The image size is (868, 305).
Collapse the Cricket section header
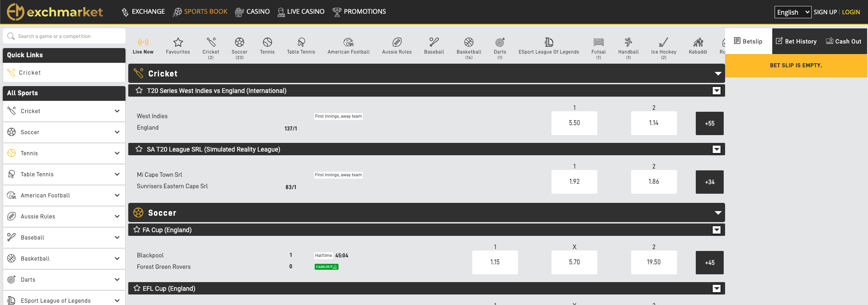(x=718, y=74)
